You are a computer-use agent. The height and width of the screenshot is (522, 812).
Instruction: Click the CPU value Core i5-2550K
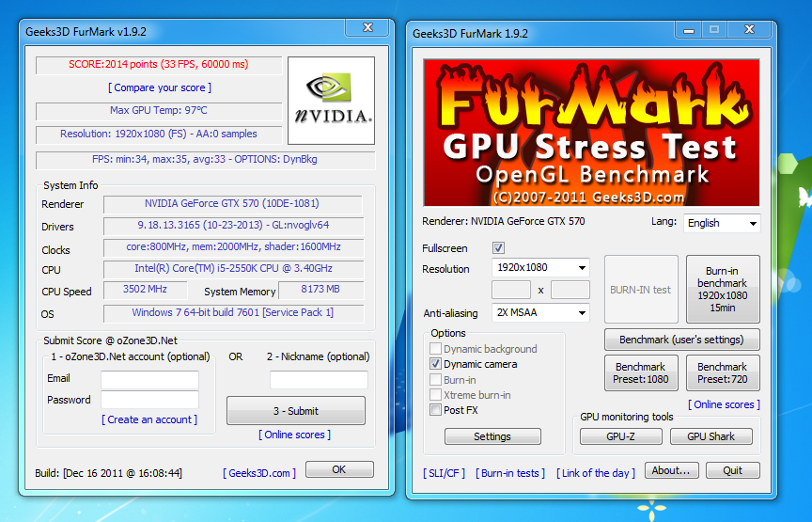click(233, 268)
